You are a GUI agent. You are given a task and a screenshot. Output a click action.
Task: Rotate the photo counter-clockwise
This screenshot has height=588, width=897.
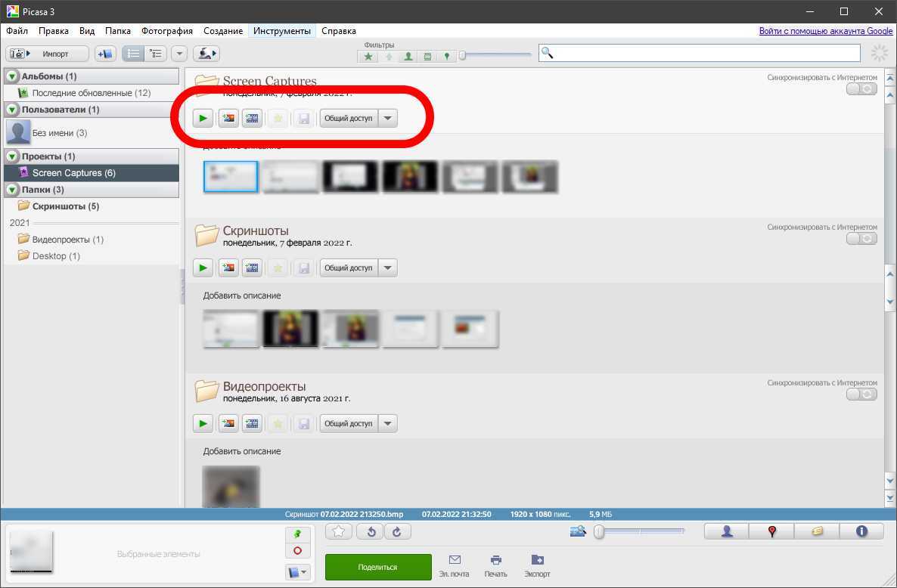[x=371, y=532]
